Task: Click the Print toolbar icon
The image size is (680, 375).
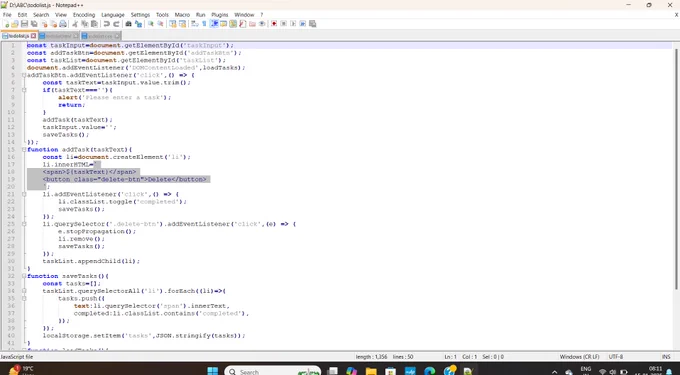Action: [x=62, y=23]
